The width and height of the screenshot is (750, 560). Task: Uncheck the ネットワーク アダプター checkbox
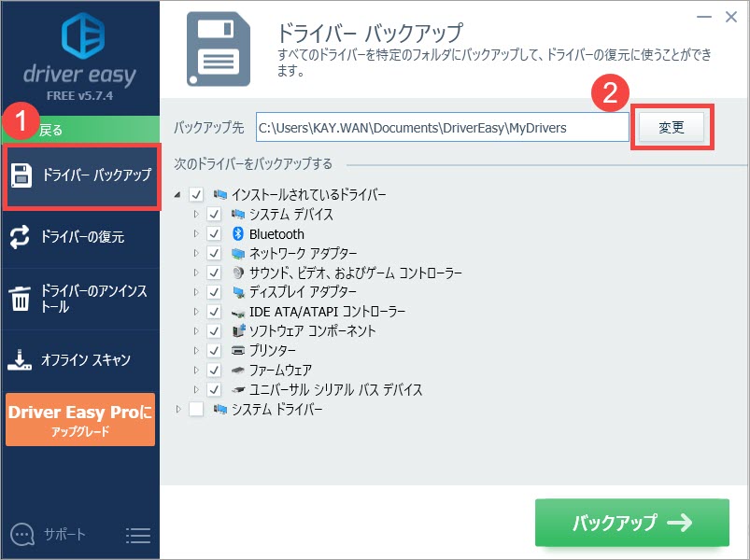click(x=214, y=253)
